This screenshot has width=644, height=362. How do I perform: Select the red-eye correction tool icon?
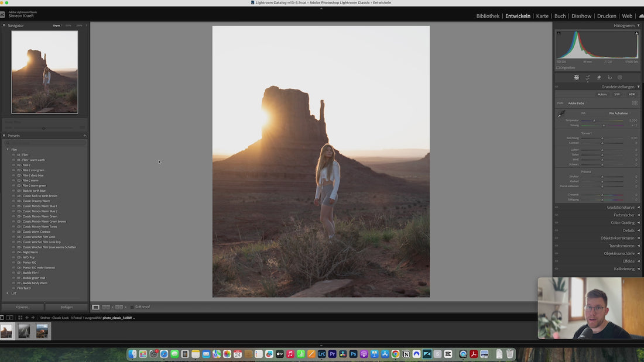609,77
